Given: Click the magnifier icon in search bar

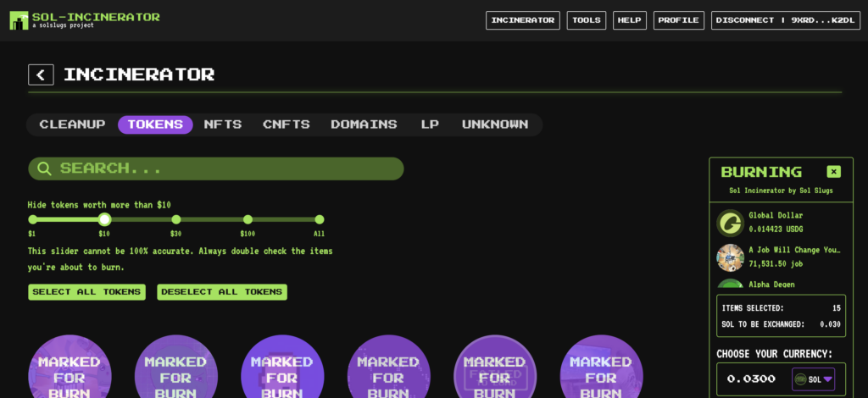Looking at the screenshot, I should tap(44, 169).
